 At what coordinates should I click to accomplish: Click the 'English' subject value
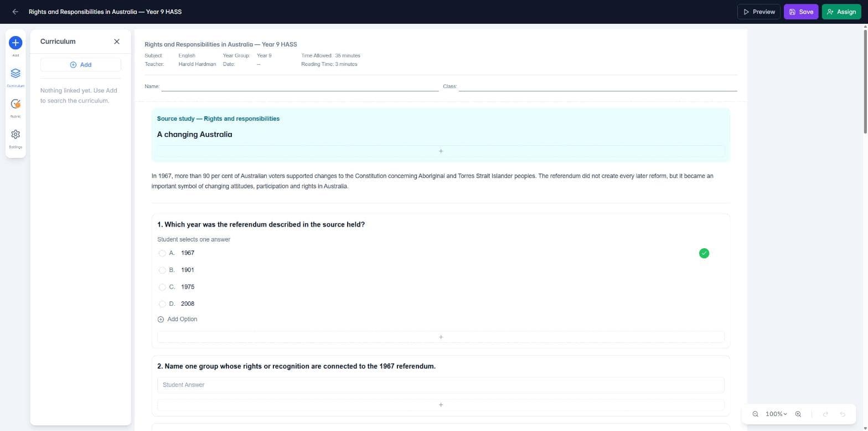[x=187, y=55]
